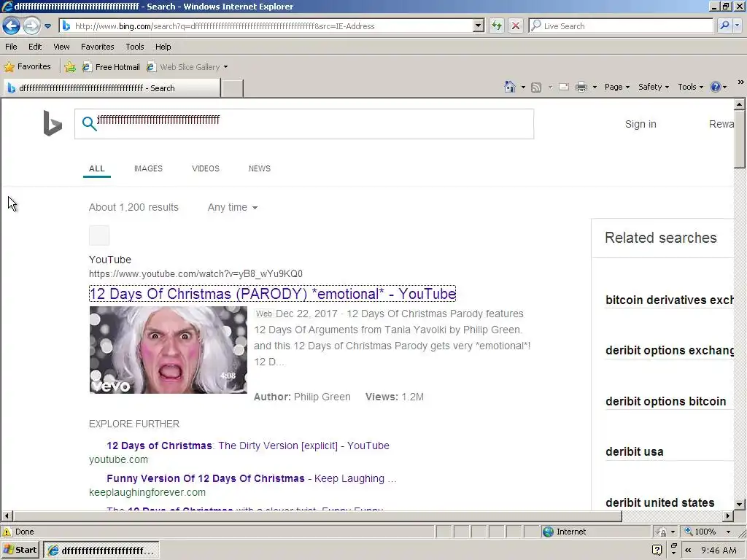This screenshot has height=560, width=747.
Task: Click the vevo video thumbnail
Action: click(x=169, y=349)
